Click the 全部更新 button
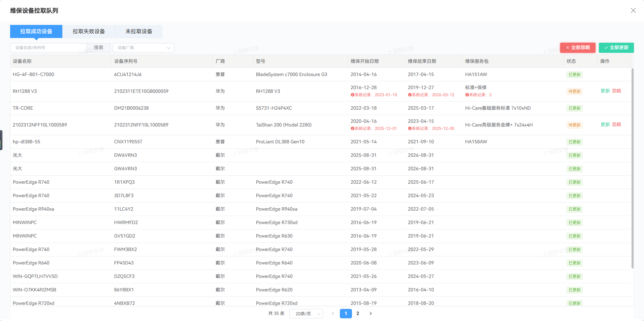The height and width of the screenshot is (321, 644). click(x=616, y=48)
